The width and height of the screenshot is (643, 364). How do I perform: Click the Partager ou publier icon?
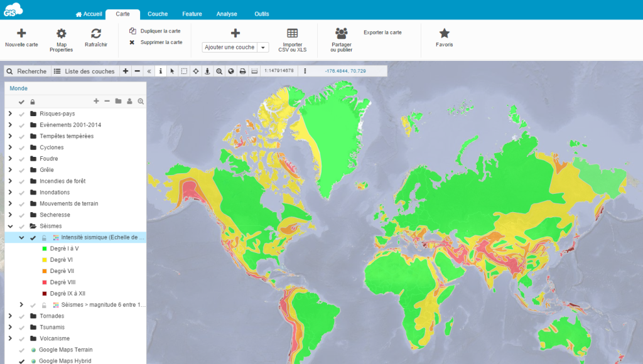pyautogui.click(x=341, y=34)
